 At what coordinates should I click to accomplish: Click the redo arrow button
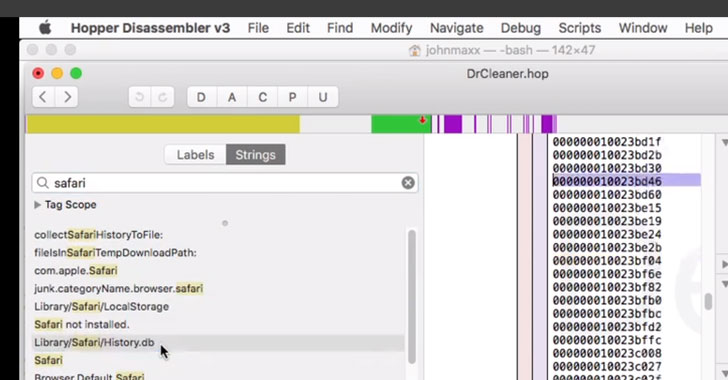pos(162,97)
